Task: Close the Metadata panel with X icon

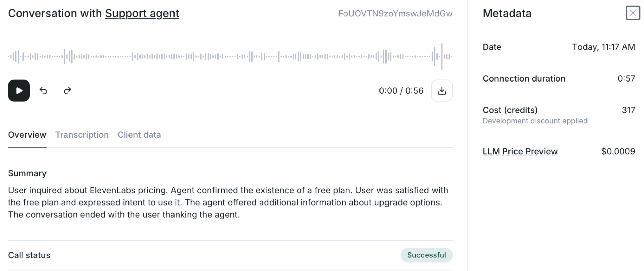Action: 633,13
